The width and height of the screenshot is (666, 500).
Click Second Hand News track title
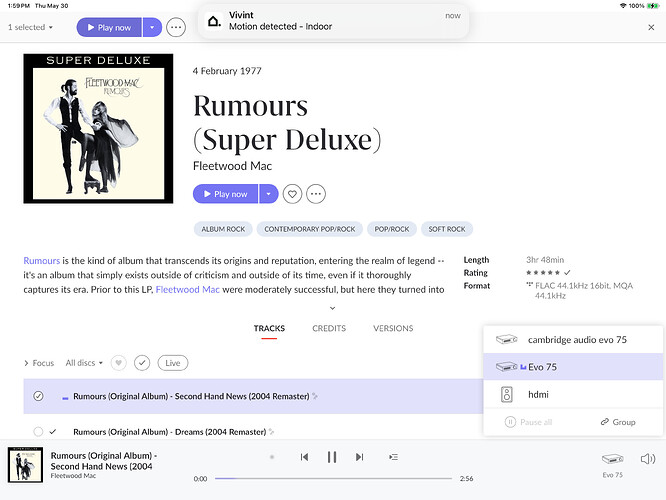point(191,396)
